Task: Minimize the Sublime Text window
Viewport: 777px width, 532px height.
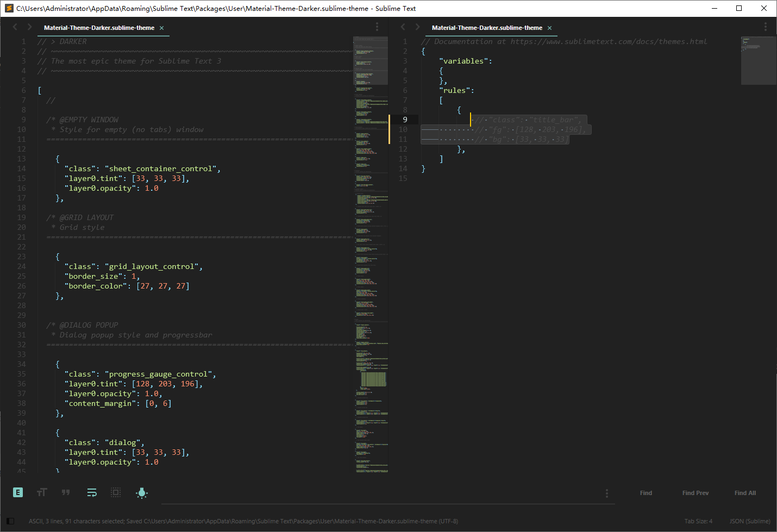Action: pos(715,8)
